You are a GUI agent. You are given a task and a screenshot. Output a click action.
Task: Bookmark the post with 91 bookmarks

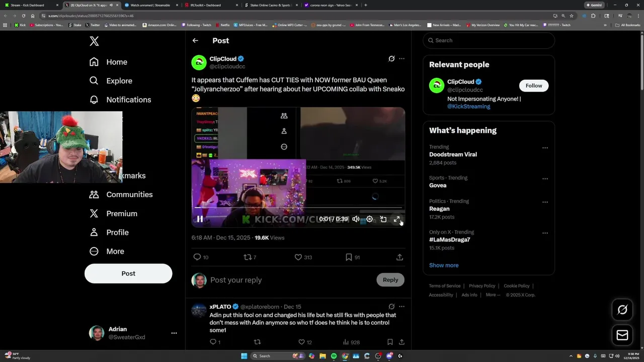coord(353,257)
